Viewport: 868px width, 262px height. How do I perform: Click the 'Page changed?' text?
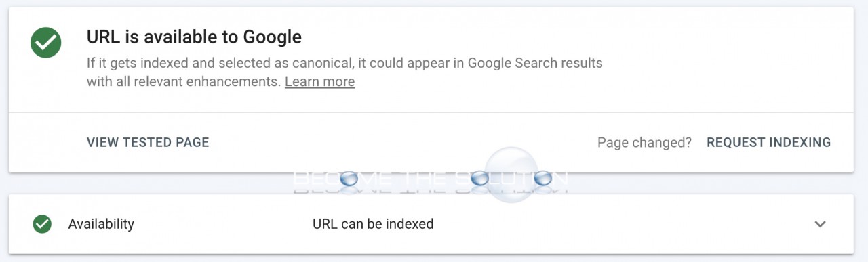pyautogui.click(x=644, y=143)
